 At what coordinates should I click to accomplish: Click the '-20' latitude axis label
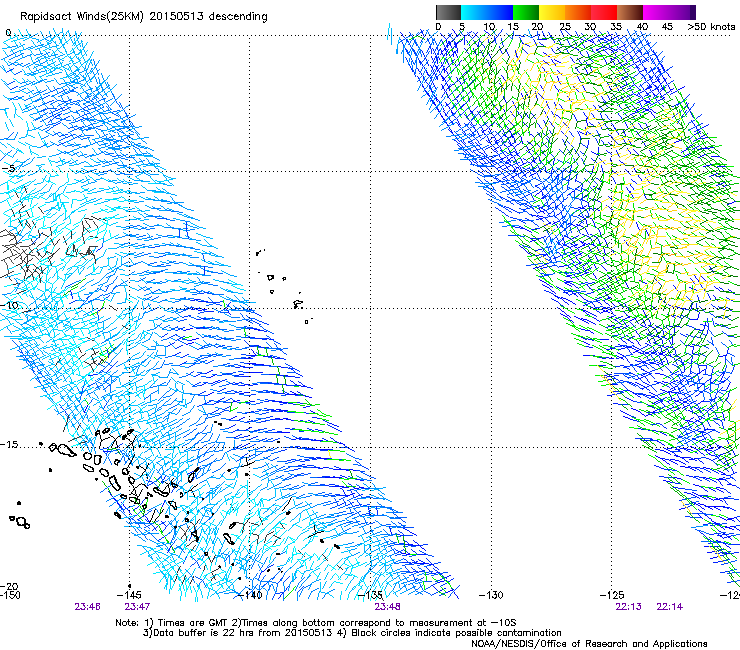[x=9, y=586]
